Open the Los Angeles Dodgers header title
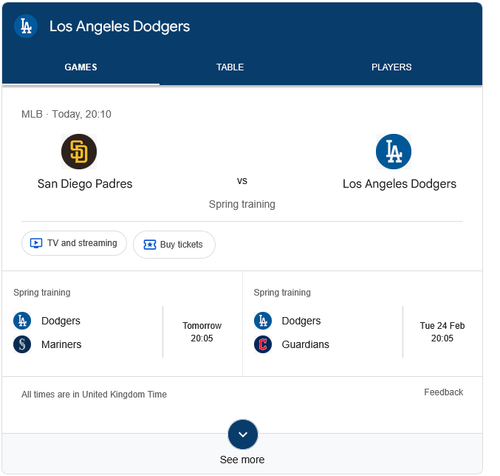The width and height of the screenshot is (500, 476). tap(120, 26)
